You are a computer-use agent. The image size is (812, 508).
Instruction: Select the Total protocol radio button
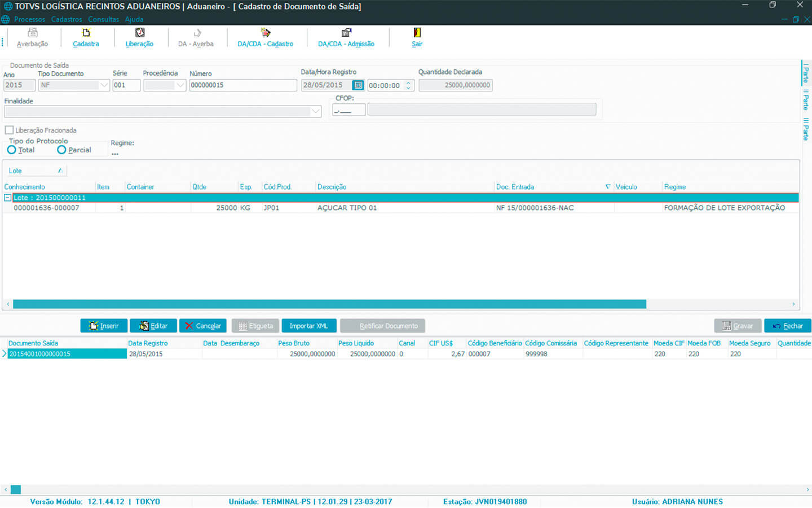click(12, 150)
